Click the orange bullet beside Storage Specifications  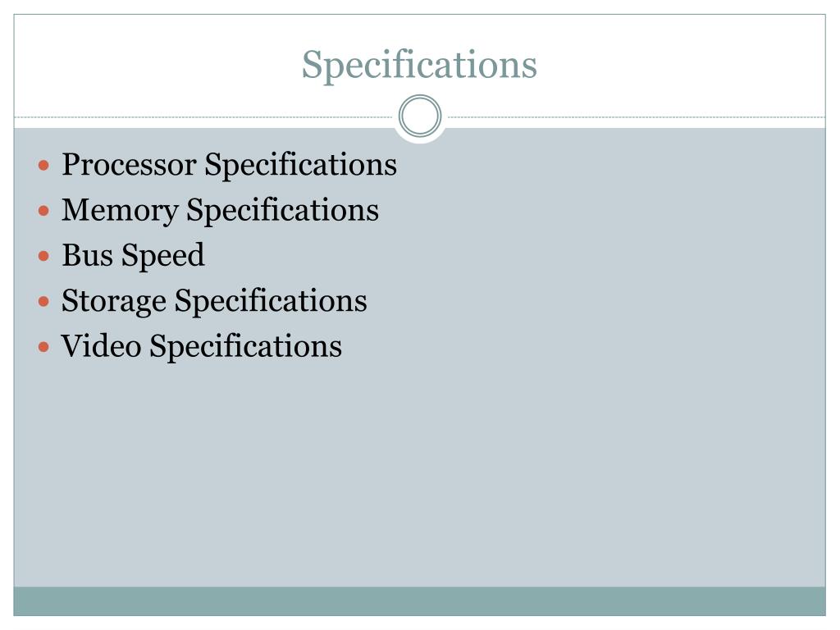44,302
